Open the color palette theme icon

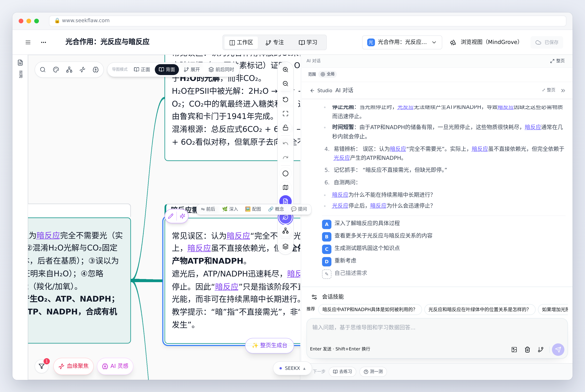pos(56,69)
